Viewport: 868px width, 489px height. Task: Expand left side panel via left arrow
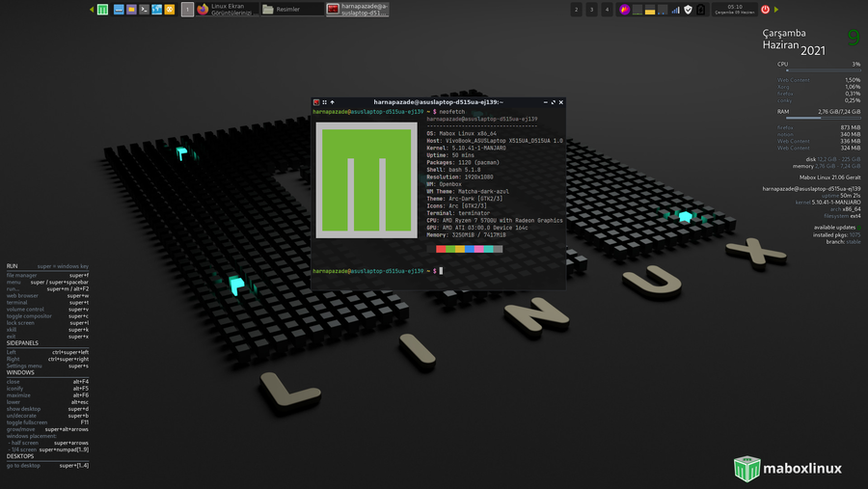pos(92,10)
